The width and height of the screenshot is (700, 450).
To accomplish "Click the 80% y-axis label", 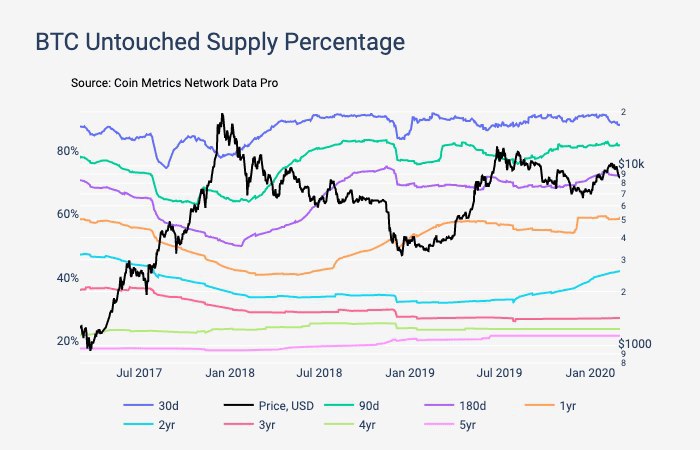I will click(x=68, y=151).
